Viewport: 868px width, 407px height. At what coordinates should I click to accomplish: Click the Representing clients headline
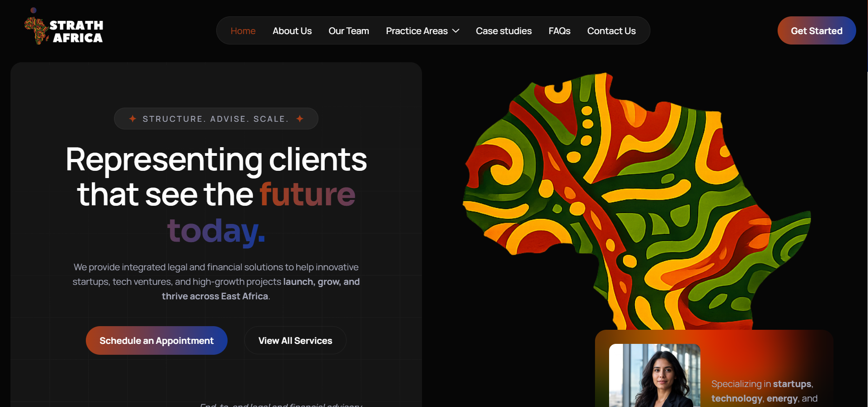[216, 195]
